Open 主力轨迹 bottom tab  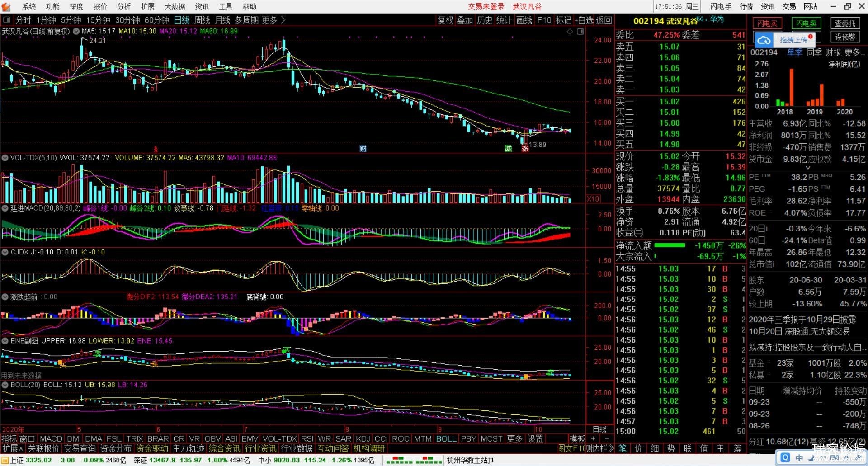click(188, 448)
